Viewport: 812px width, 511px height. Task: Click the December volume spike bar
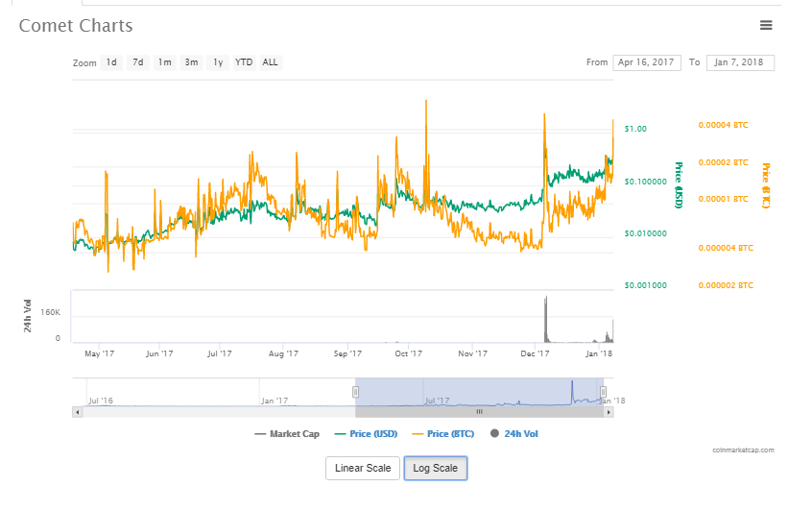546,320
